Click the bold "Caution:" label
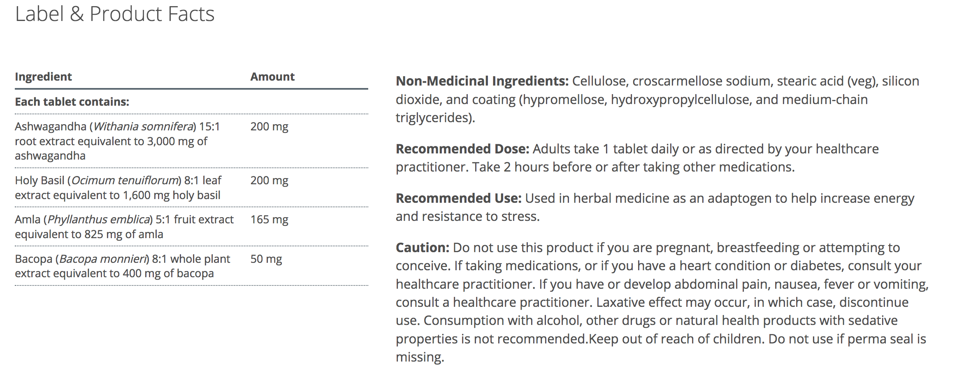 coord(422,248)
